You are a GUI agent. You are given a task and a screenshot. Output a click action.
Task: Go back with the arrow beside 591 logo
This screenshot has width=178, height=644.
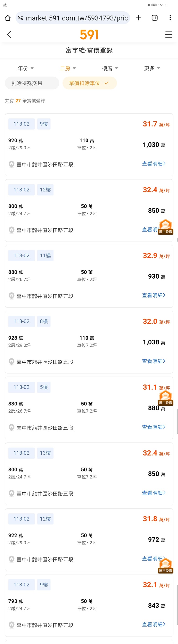9,35
